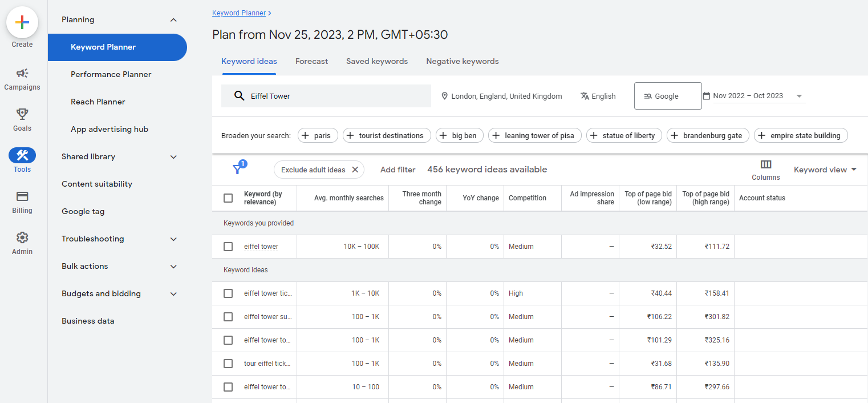Expand Bulk actions section
This screenshot has height=403, width=868.
[x=173, y=267]
